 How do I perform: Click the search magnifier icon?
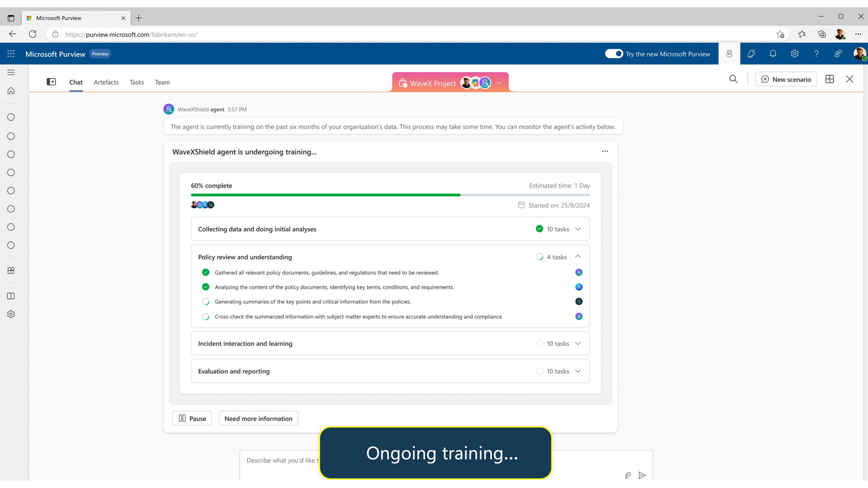(733, 79)
